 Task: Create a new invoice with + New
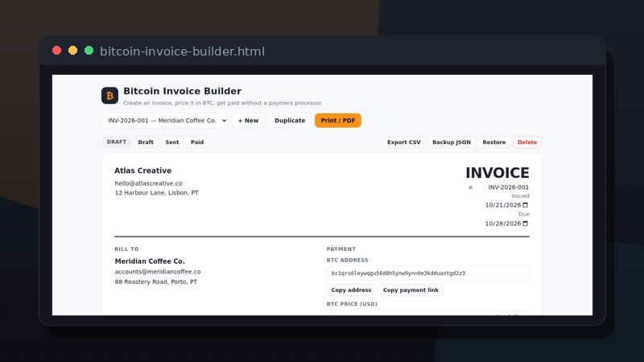pyautogui.click(x=248, y=120)
